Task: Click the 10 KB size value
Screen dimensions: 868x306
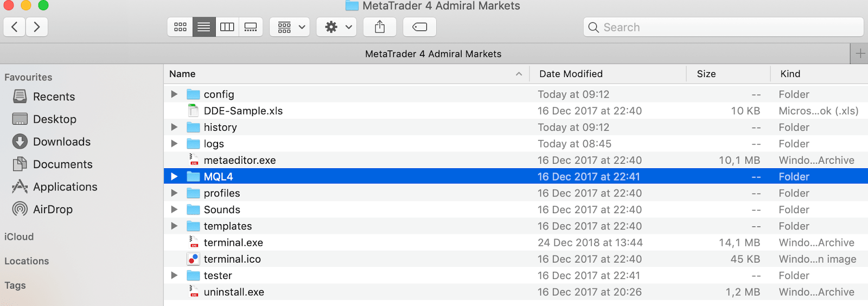Action: click(745, 111)
